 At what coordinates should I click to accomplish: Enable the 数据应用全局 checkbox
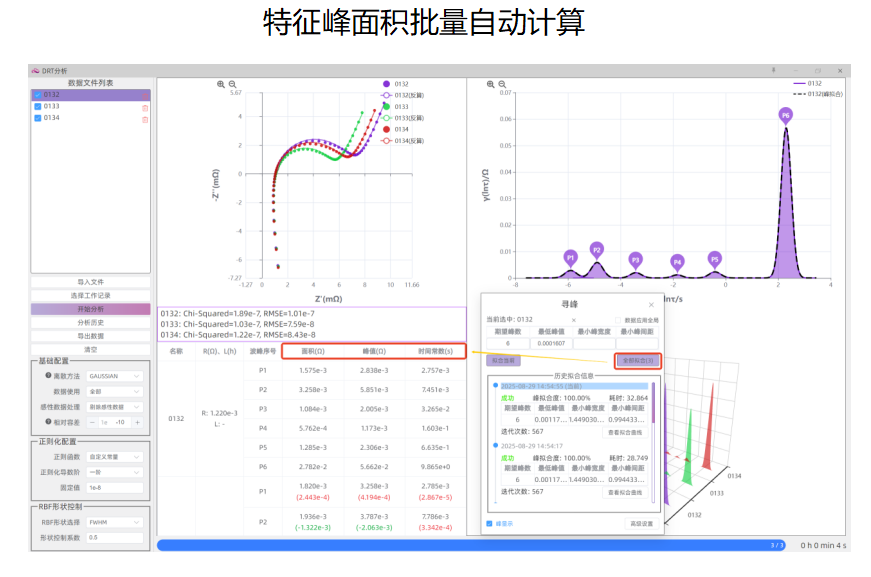pyautogui.click(x=616, y=320)
